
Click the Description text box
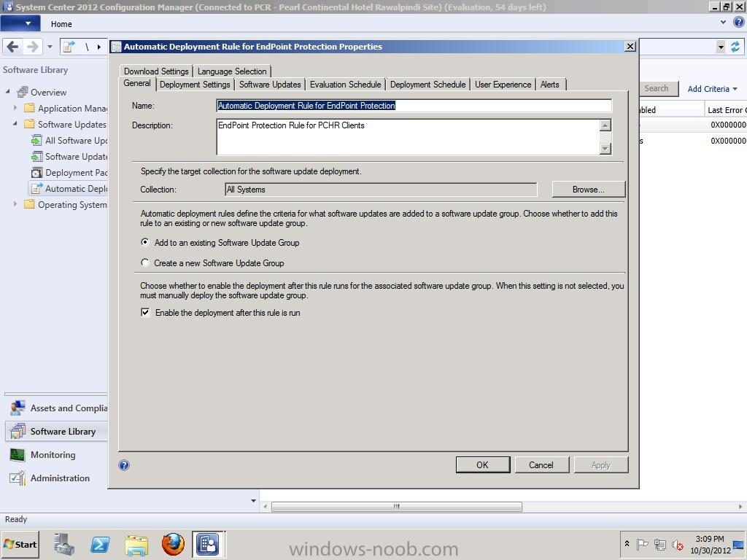(x=408, y=136)
